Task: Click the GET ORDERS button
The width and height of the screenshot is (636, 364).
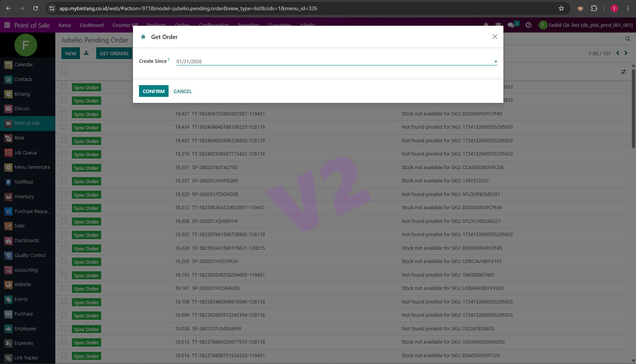Action: [114, 53]
